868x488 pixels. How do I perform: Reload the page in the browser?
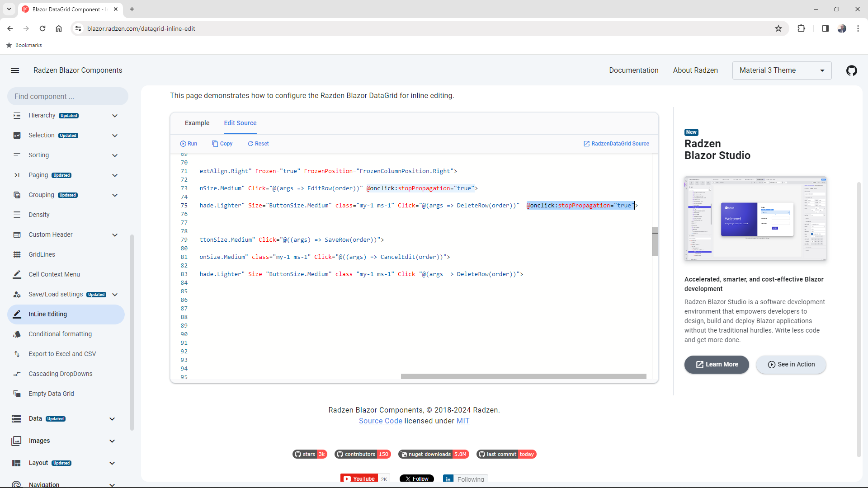point(42,28)
